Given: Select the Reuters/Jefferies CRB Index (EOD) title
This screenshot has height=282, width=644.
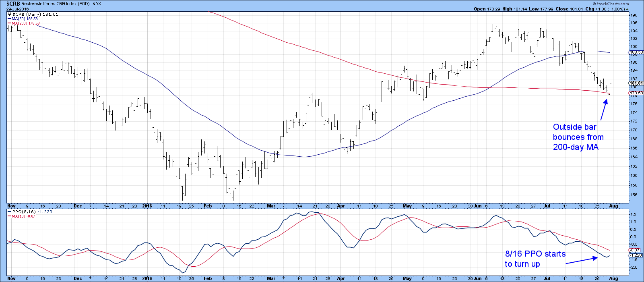Looking at the screenshot, I should (x=56, y=4).
